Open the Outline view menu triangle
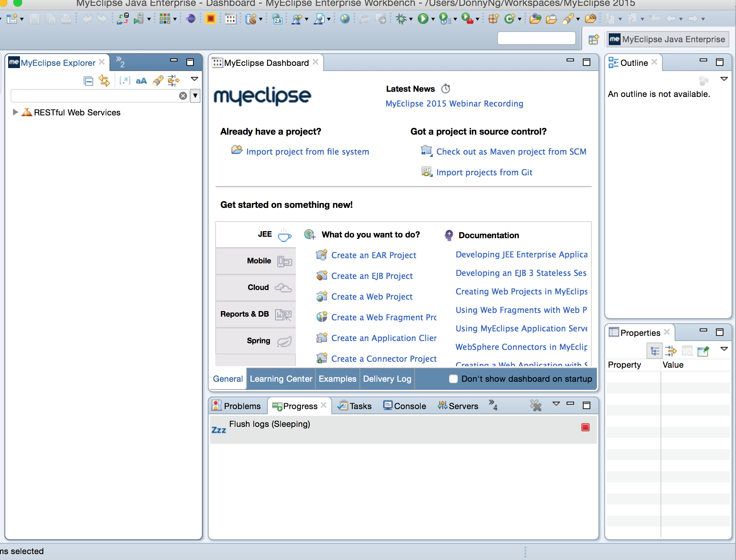736x560 pixels. pyautogui.click(x=724, y=79)
